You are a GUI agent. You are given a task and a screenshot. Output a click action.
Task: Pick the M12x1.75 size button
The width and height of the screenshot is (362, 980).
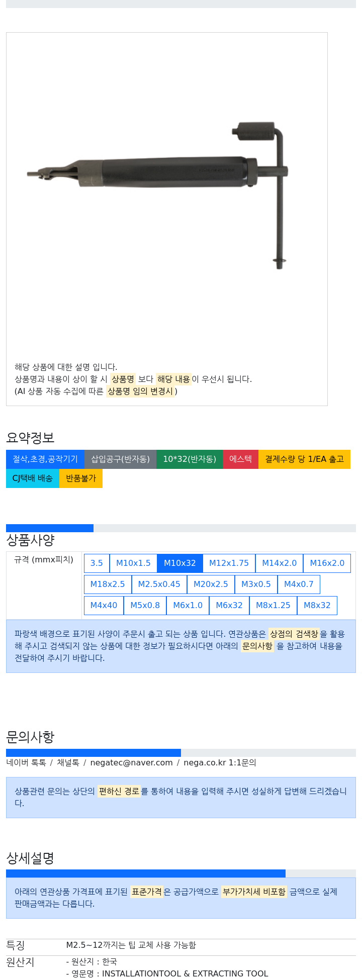(229, 563)
